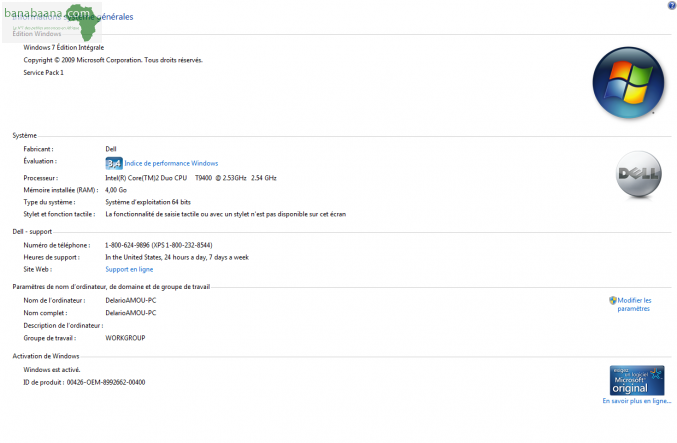Click the Processeur label

pyautogui.click(x=41, y=178)
